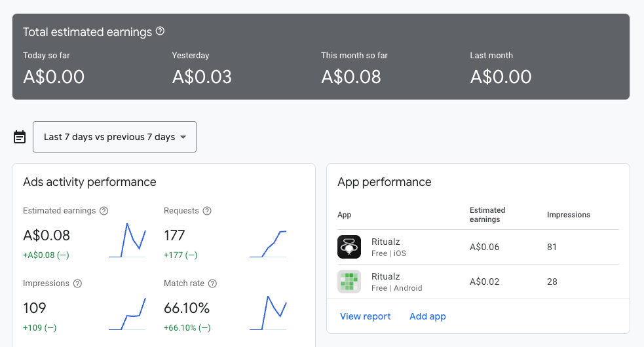
Task: Click the Requests sparkline chart
Action: (x=268, y=244)
